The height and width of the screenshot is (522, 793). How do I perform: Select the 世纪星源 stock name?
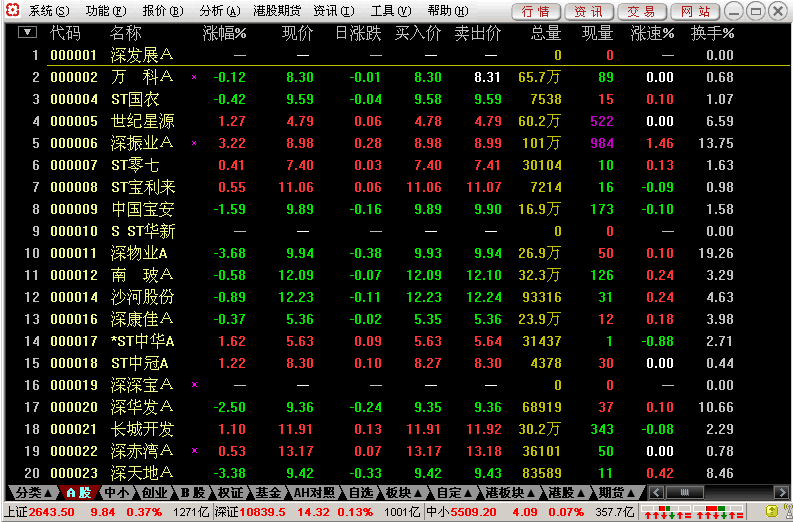point(143,121)
